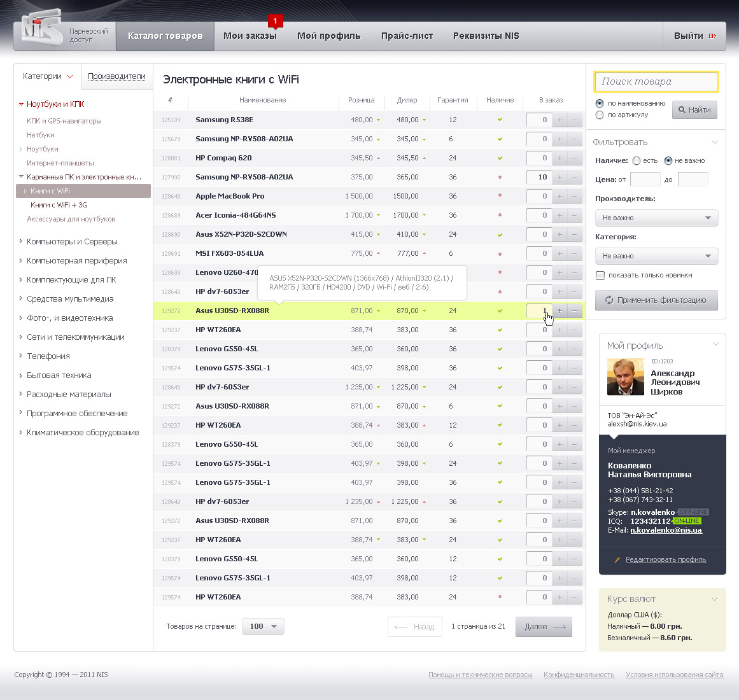Expand 'Компьютеры и Серверы' category
Viewport: 739px width, 700px height.
[21, 241]
